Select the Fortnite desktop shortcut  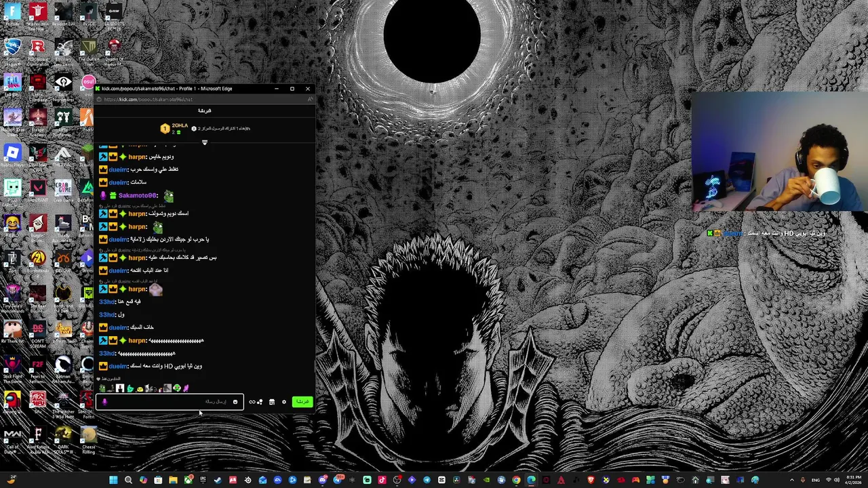coord(12,15)
